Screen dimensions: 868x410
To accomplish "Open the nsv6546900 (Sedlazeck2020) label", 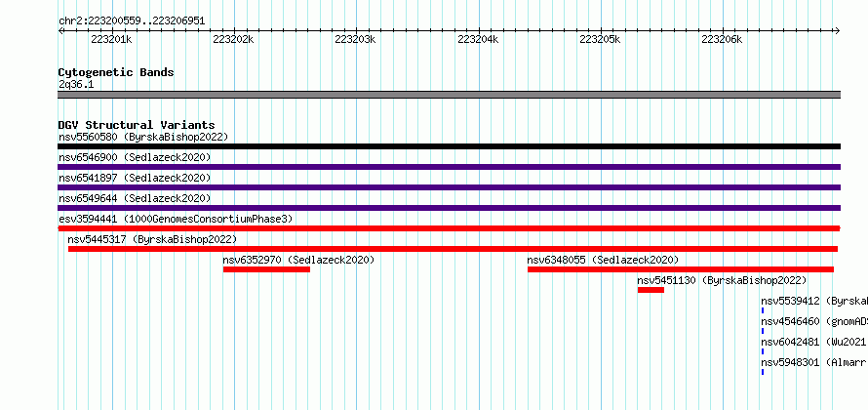I will (135, 157).
